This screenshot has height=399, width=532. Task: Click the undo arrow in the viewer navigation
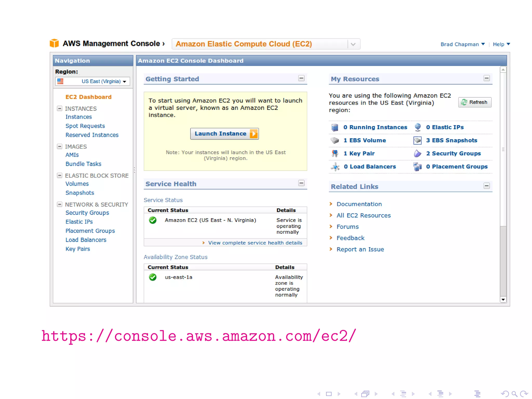[x=505, y=394]
